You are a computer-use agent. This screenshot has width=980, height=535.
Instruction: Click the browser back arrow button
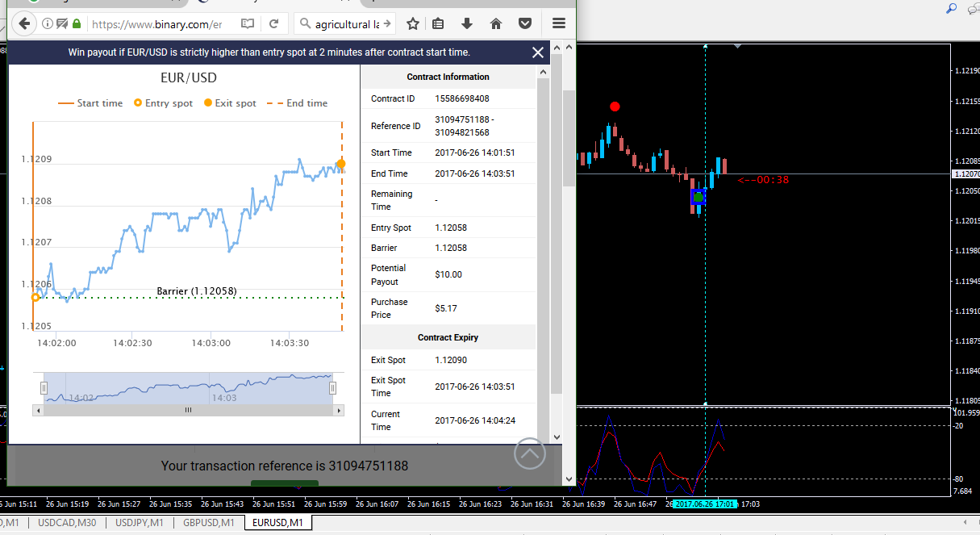tap(24, 23)
